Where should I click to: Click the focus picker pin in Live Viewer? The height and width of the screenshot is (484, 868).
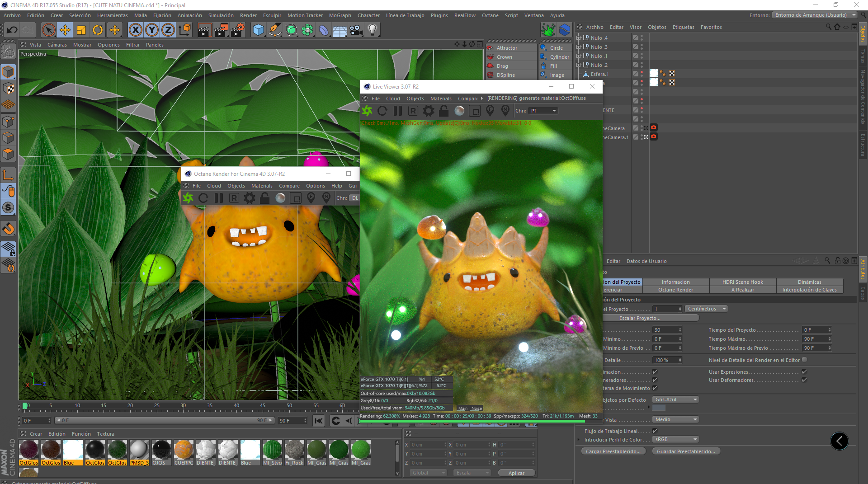tap(490, 111)
